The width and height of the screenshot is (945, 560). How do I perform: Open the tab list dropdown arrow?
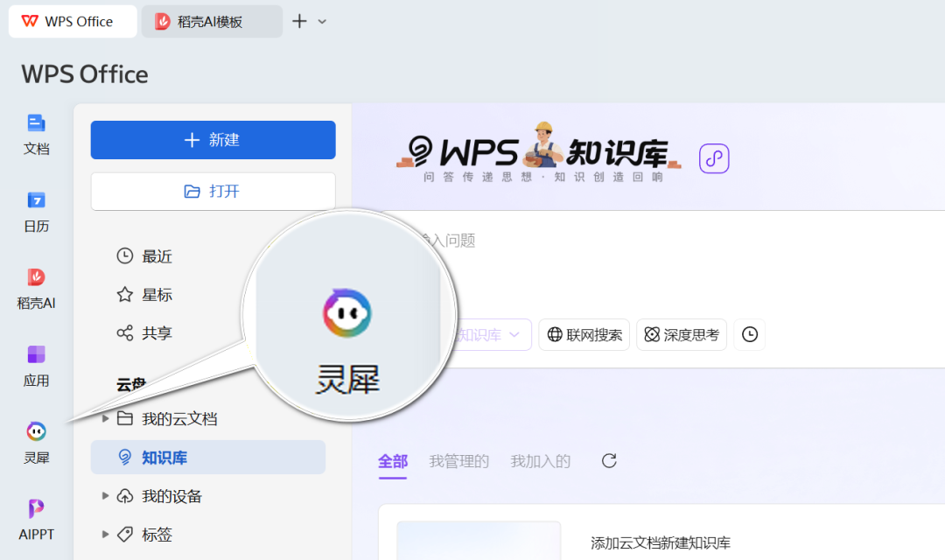322,22
